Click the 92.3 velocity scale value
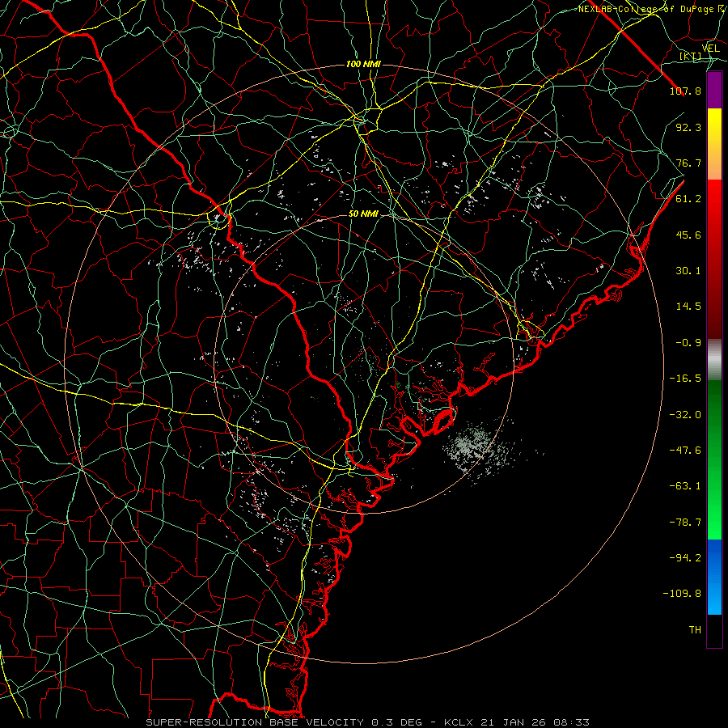 [688, 127]
